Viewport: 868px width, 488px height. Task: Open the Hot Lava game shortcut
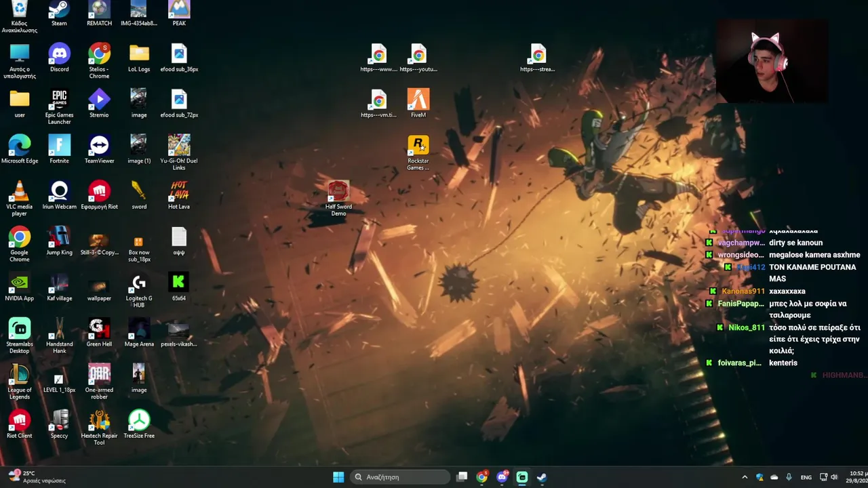pos(179,195)
